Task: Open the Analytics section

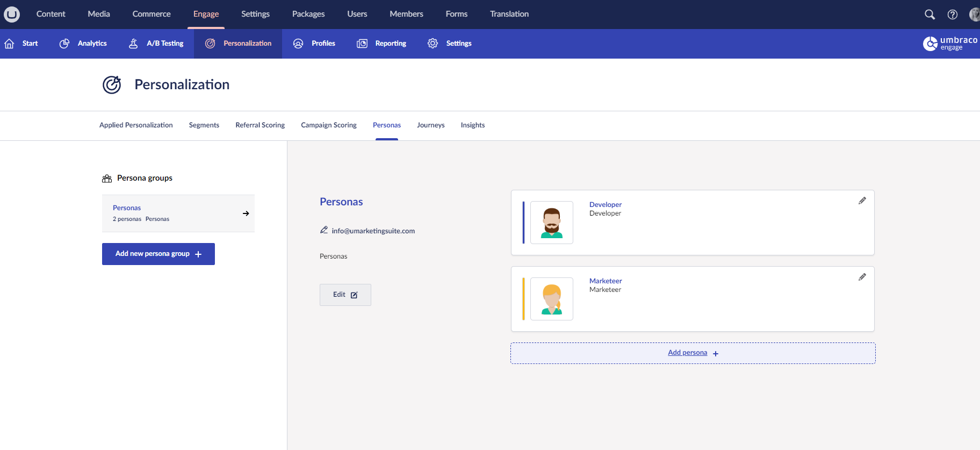Action: click(x=83, y=44)
